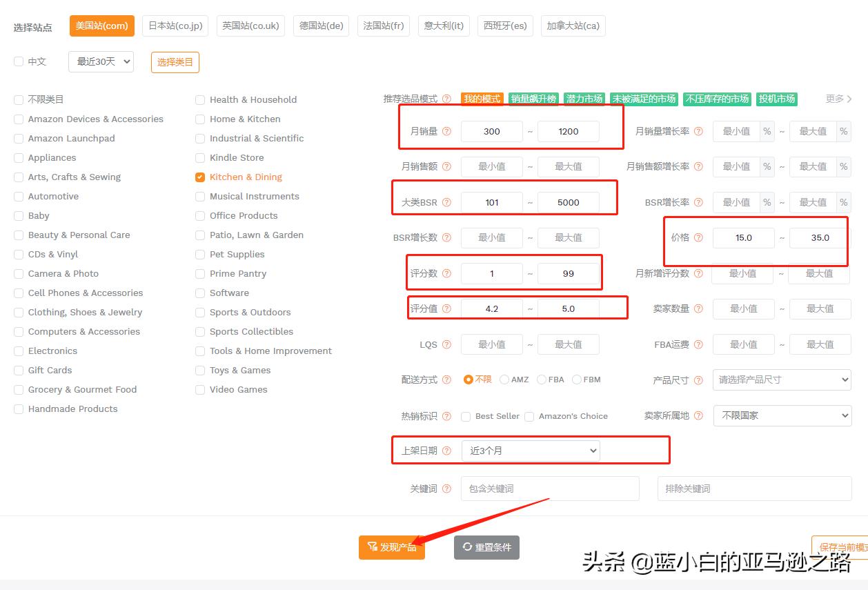Click the help icon next to LQS

(x=447, y=344)
